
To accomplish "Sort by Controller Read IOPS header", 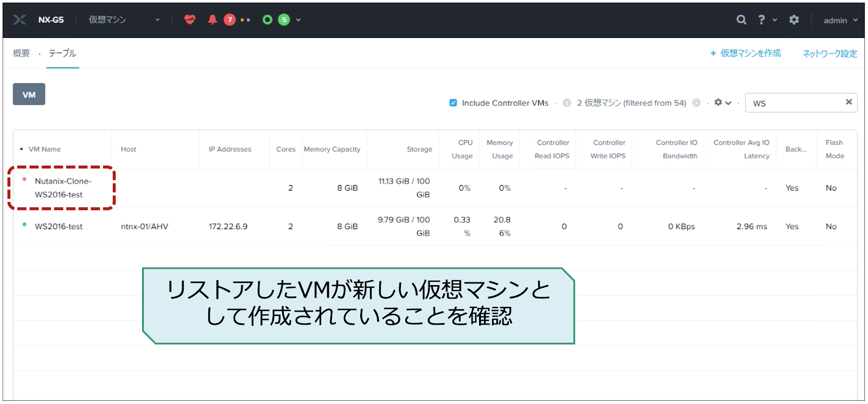I will pos(552,149).
